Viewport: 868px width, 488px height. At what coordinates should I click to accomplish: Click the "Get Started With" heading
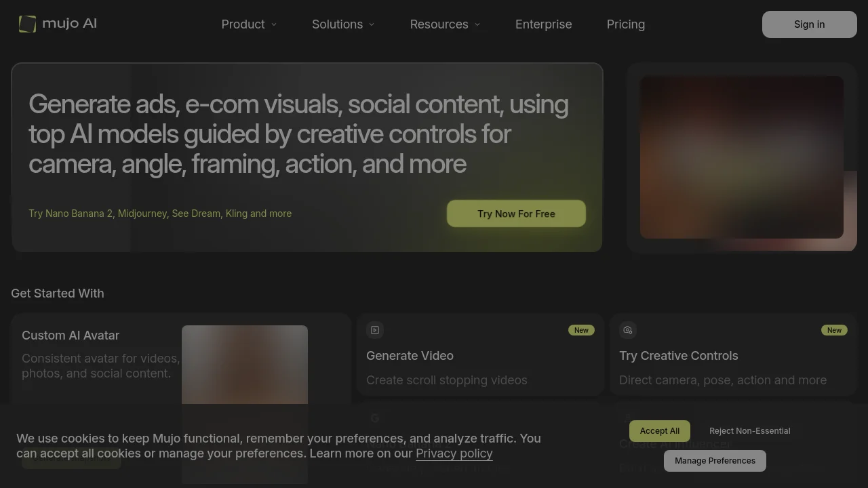(x=58, y=293)
